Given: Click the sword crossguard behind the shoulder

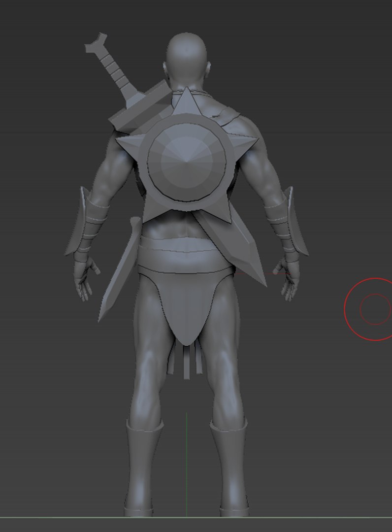Looking at the screenshot, I should coord(140,105).
